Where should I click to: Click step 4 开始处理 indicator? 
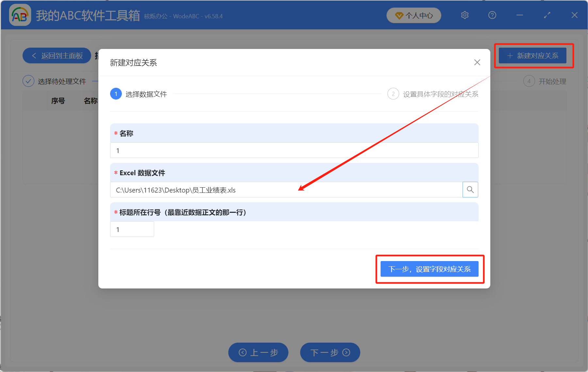click(x=529, y=81)
